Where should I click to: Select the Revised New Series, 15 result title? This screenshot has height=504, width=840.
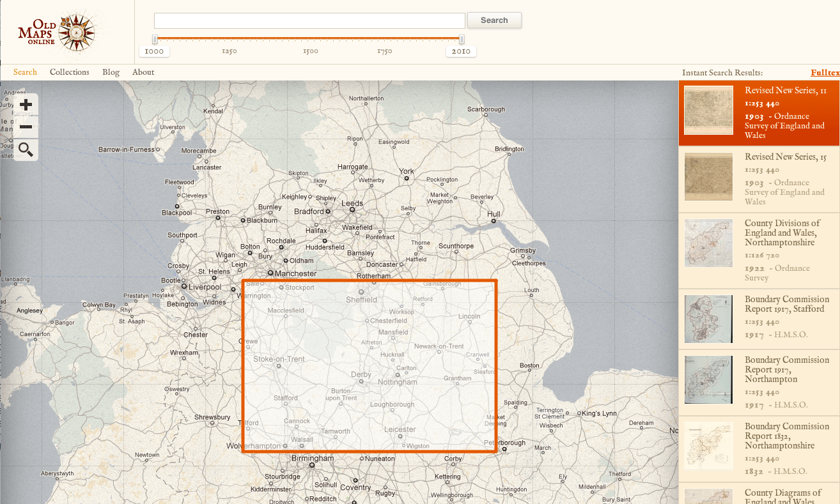click(x=786, y=157)
